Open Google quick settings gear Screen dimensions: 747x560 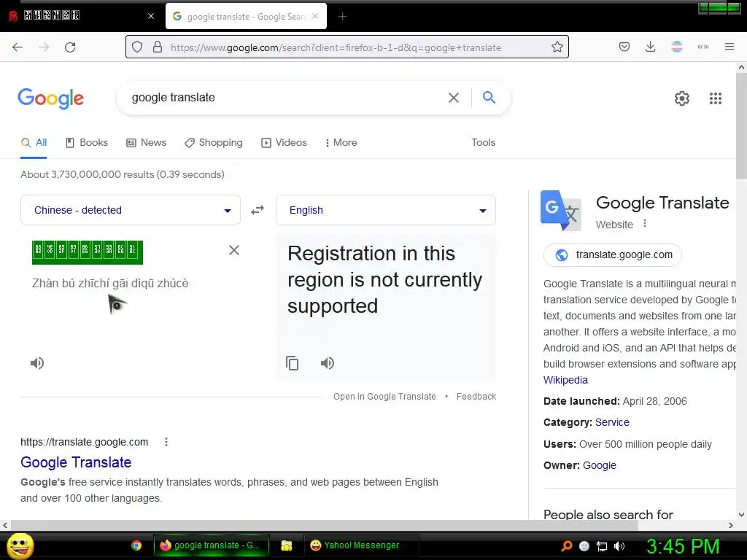tap(682, 98)
